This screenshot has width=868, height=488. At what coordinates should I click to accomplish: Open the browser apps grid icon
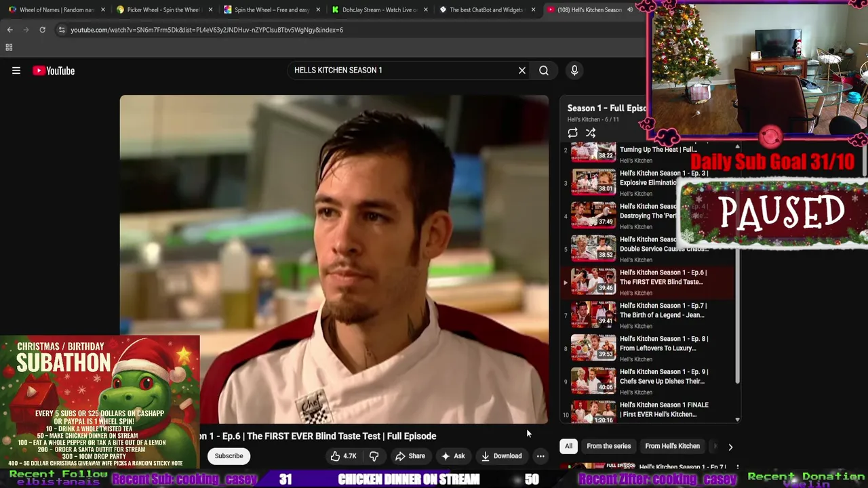click(9, 47)
